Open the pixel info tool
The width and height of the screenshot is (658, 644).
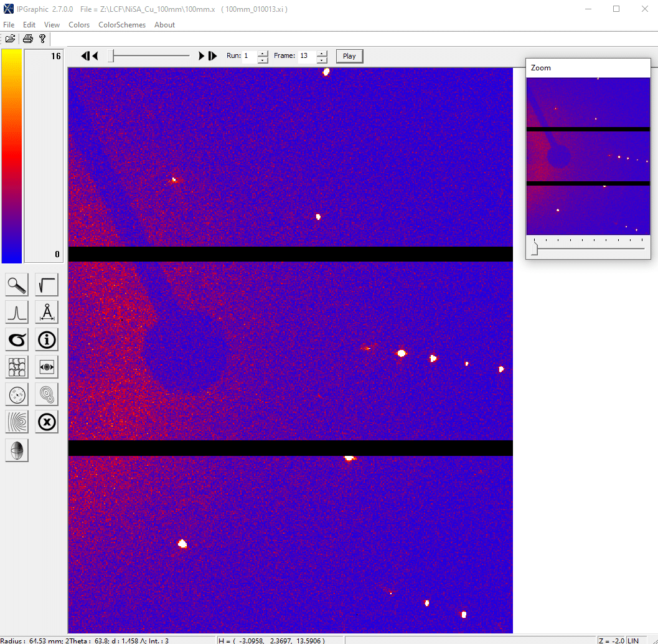click(x=47, y=339)
